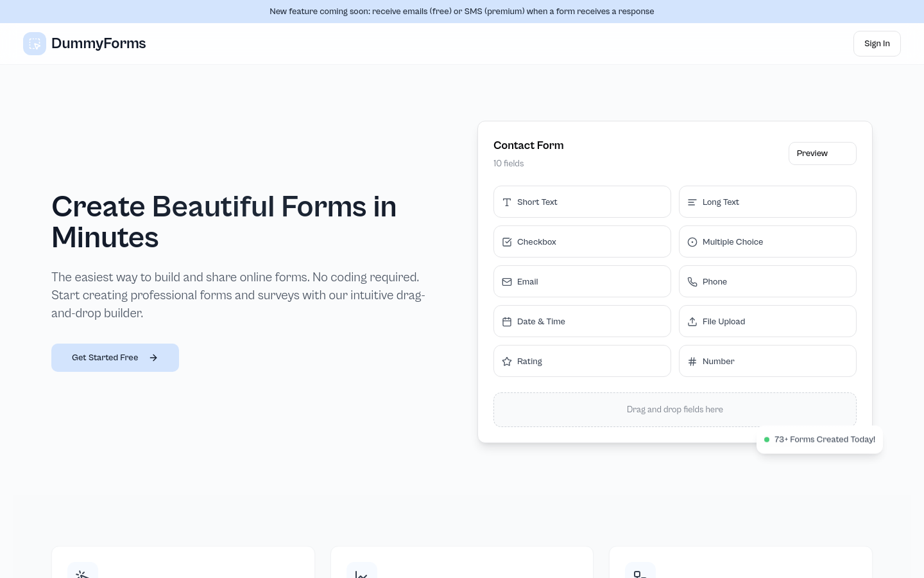
Task: Click the Email envelope icon
Action: pos(507,282)
